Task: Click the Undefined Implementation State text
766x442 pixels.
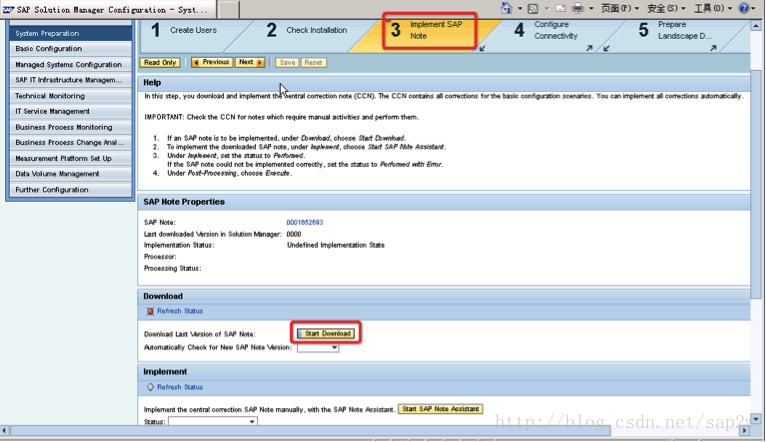Action: point(336,245)
